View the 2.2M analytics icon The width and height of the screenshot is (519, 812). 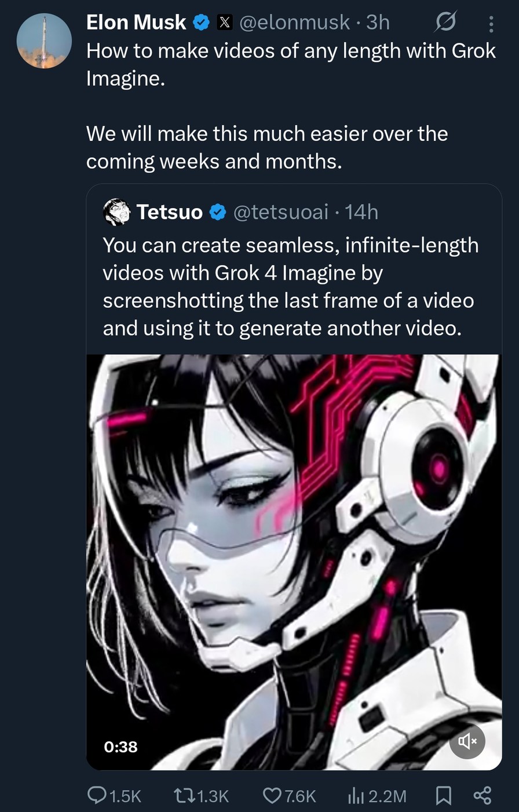(355, 796)
